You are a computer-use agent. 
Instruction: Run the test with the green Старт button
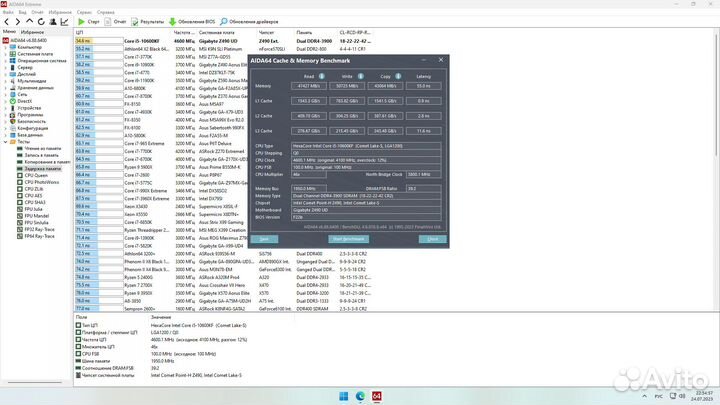[x=89, y=22]
